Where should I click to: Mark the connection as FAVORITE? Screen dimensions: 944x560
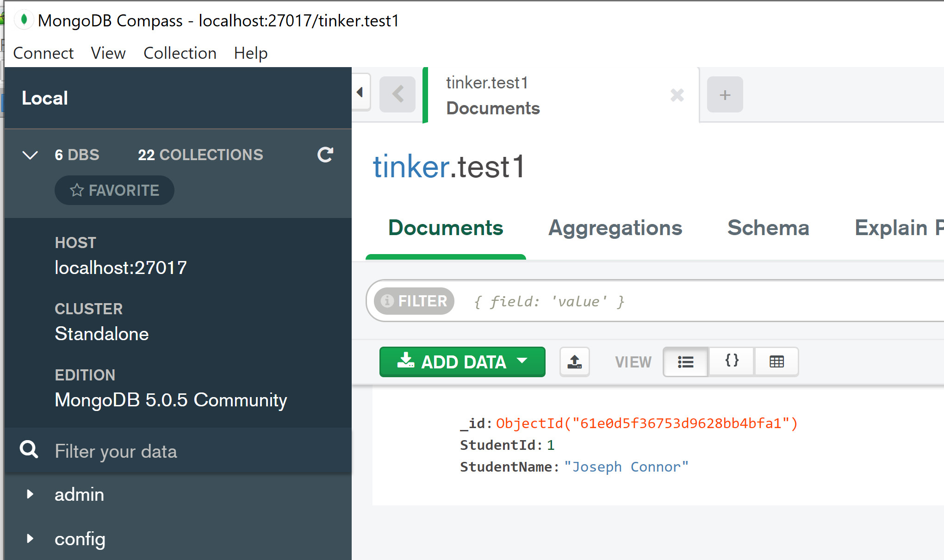114,190
